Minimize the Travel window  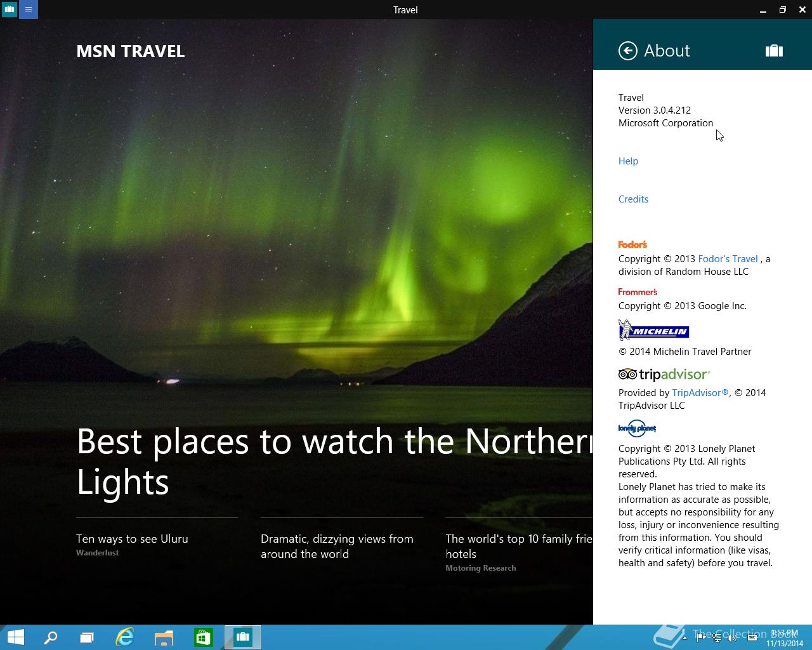click(763, 10)
